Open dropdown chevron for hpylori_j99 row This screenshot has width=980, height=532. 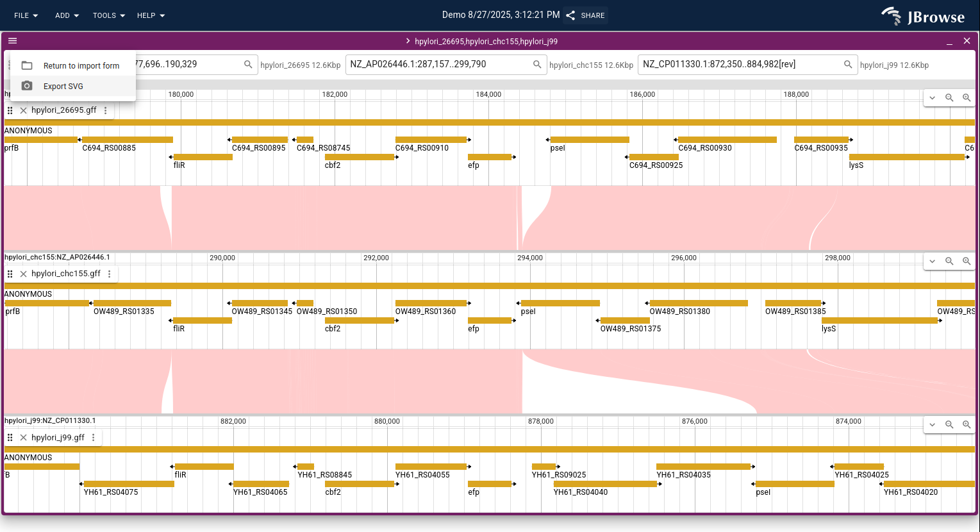coord(933,425)
